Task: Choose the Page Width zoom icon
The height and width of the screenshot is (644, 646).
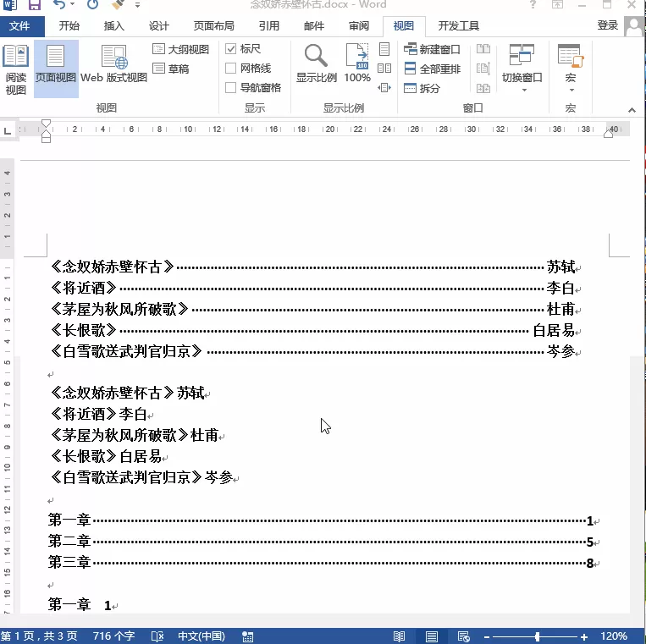Action: (384, 87)
